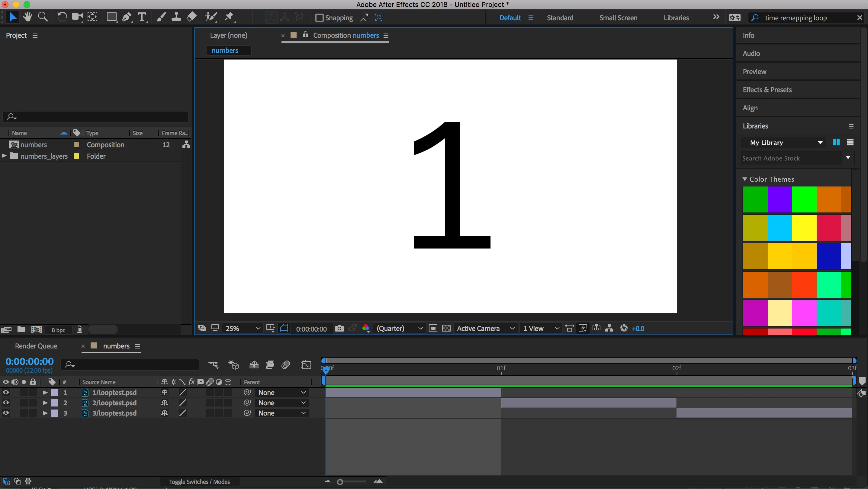868x489 pixels.
Task: Open the Render Queue tab
Action: pyautogui.click(x=36, y=346)
